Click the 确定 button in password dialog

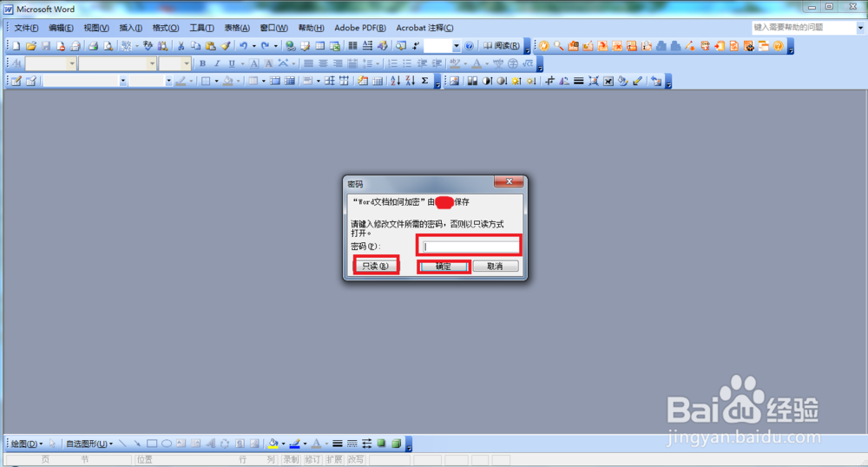point(444,266)
